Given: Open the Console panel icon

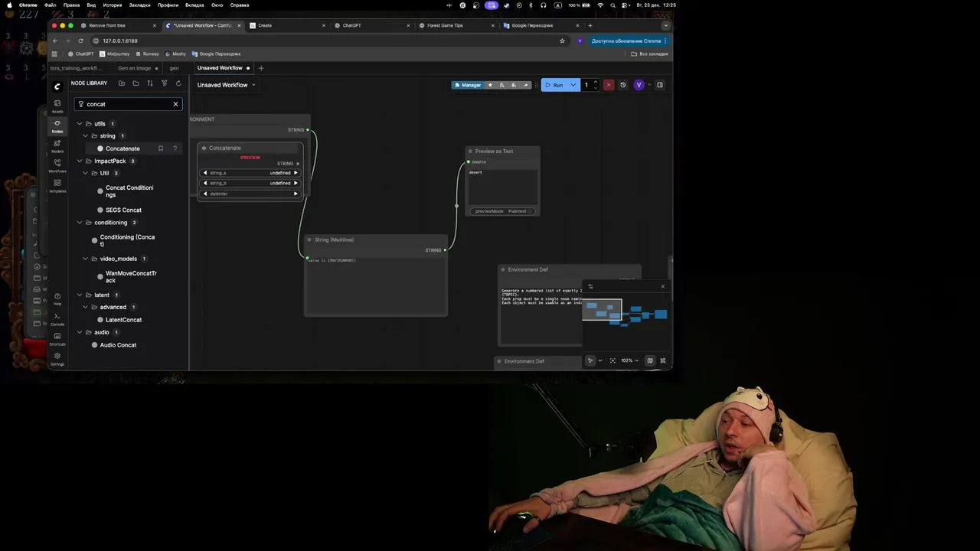Looking at the screenshot, I should [57, 318].
